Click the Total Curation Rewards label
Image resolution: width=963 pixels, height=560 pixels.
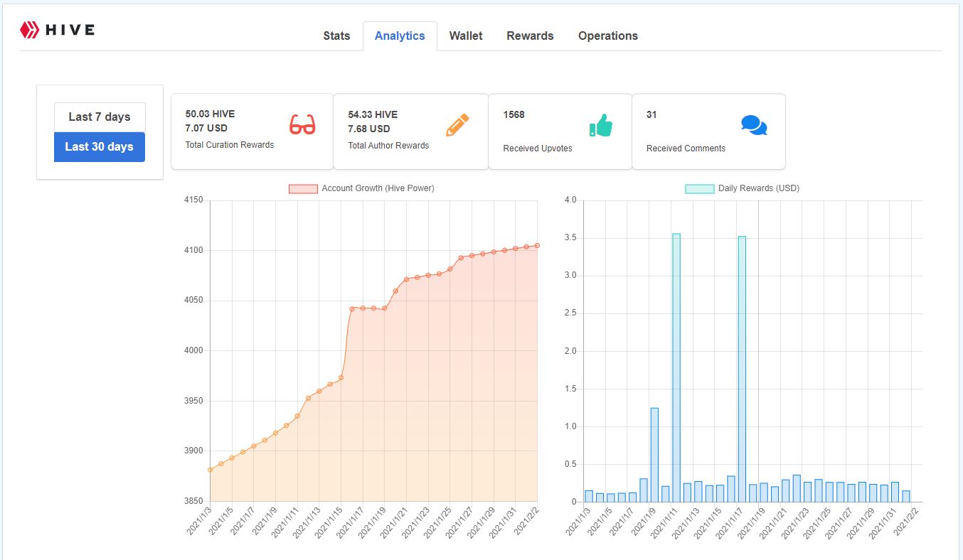230,145
